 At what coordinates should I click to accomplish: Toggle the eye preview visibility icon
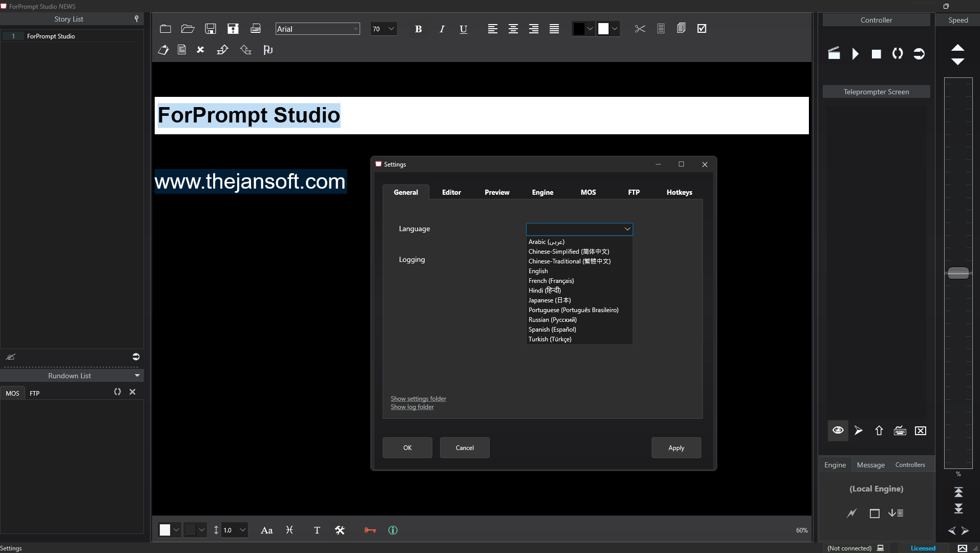coord(838,431)
